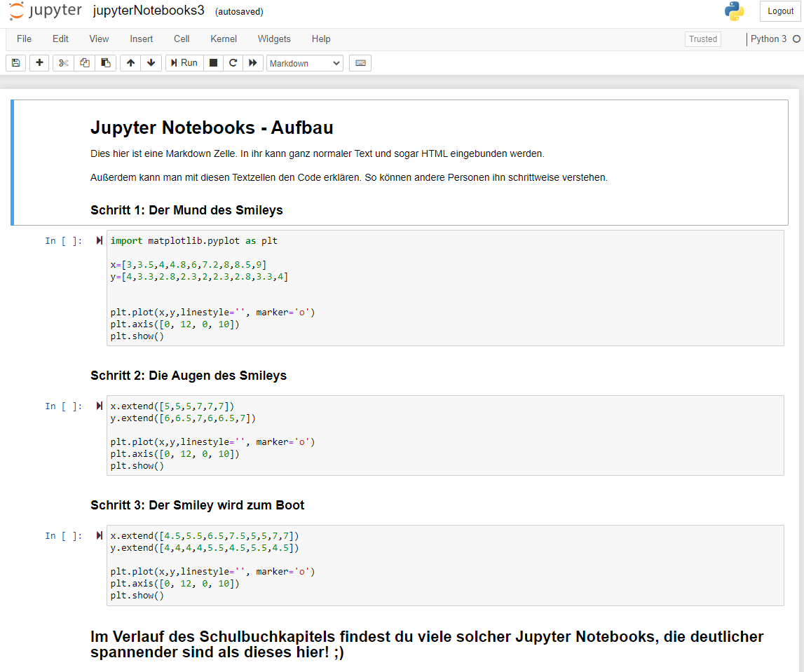Insert a cell below with plus icon
The width and height of the screenshot is (804, 672).
[39, 63]
